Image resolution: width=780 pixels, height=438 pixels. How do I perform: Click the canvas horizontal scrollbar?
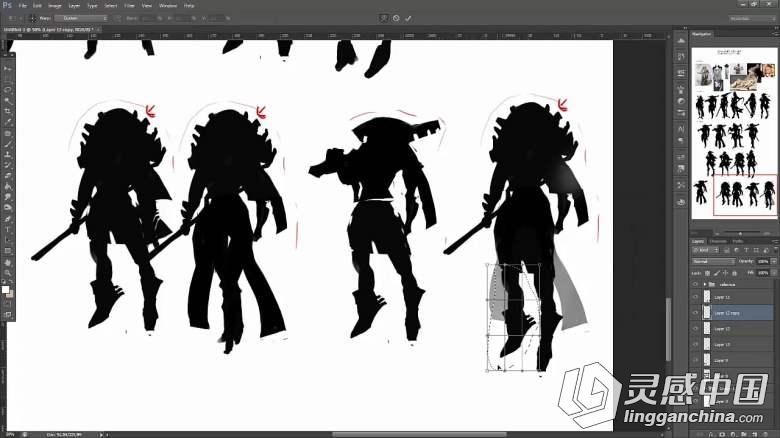coord(420,435)
